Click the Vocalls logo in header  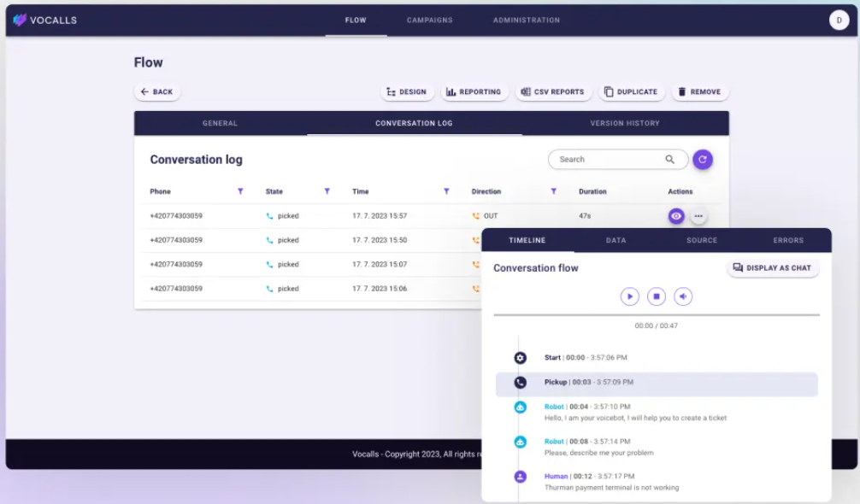44,21
